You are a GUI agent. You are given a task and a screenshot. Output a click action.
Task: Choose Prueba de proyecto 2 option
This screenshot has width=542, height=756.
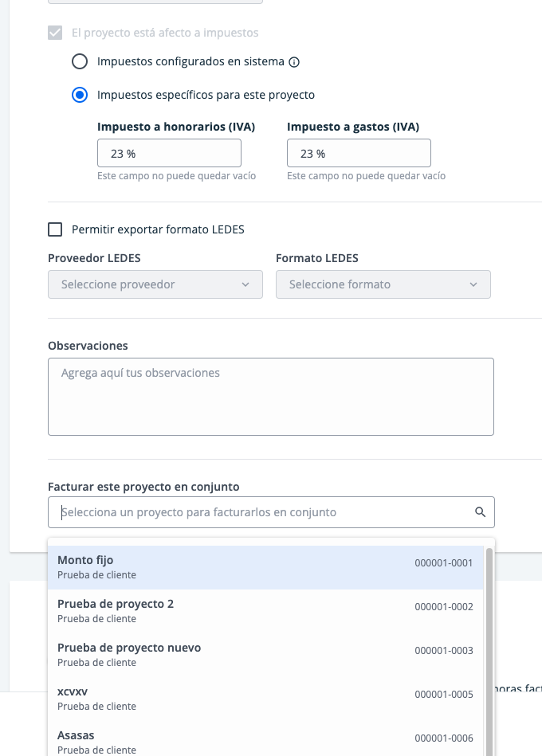coord(265,611)
